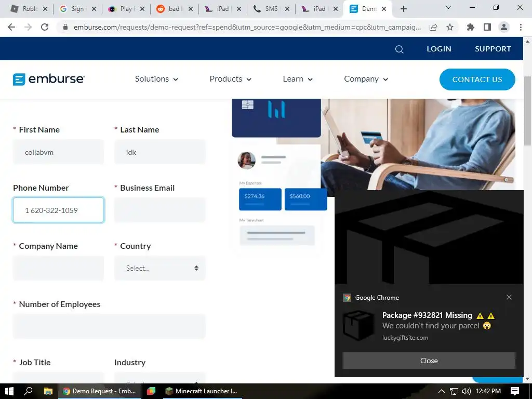Open Demo Request Chrome taskbar button
This screenshot has width=532, height=399.
(x=99, y=391)
